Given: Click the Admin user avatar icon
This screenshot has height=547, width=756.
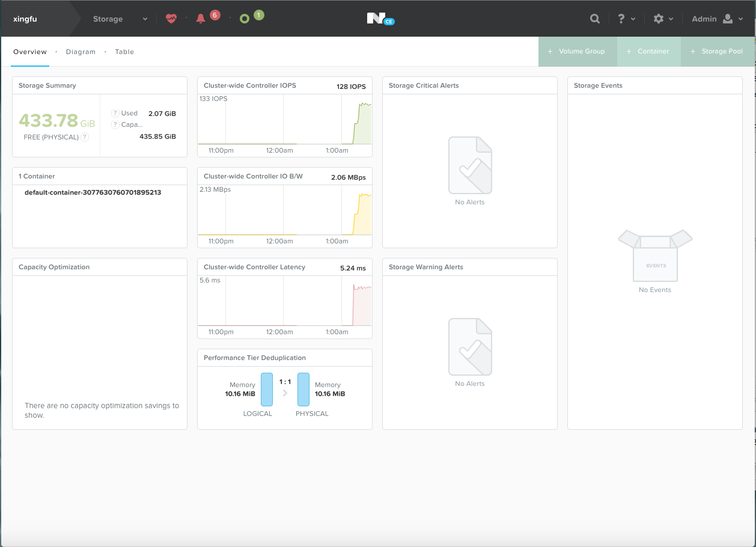Looking at the screenshot, I should [728, 19].
